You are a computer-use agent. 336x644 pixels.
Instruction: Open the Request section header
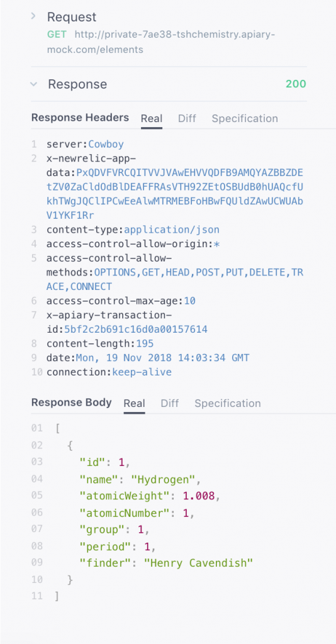click(72, 17)
